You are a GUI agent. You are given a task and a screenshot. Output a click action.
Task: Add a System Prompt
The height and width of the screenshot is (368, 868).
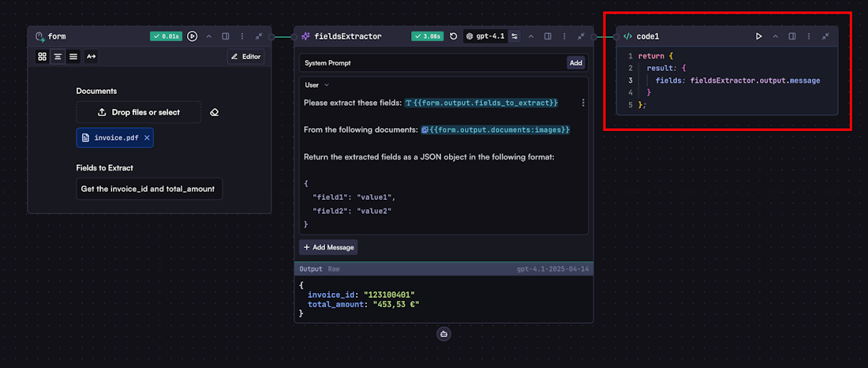point(576,62)
